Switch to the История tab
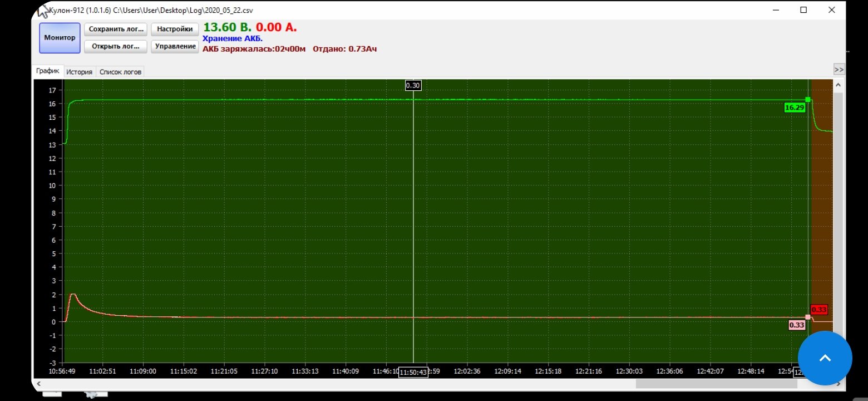 [x=80, y=72]
